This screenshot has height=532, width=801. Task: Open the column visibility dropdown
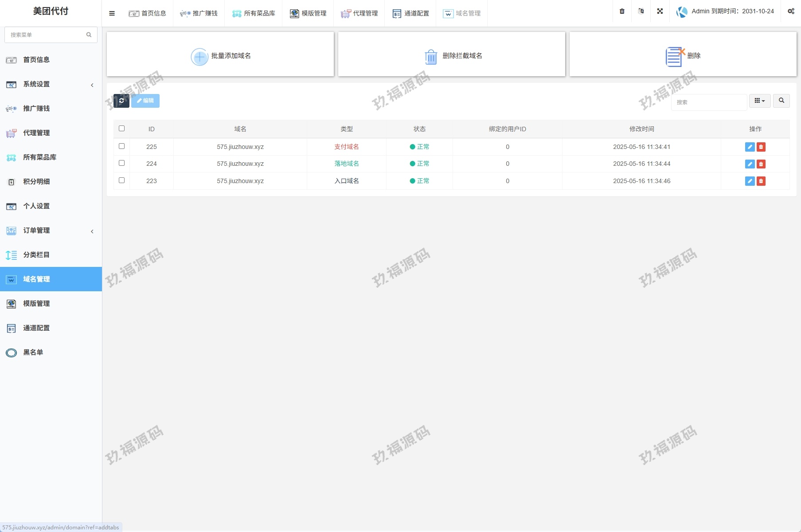(x=759, y=101)
